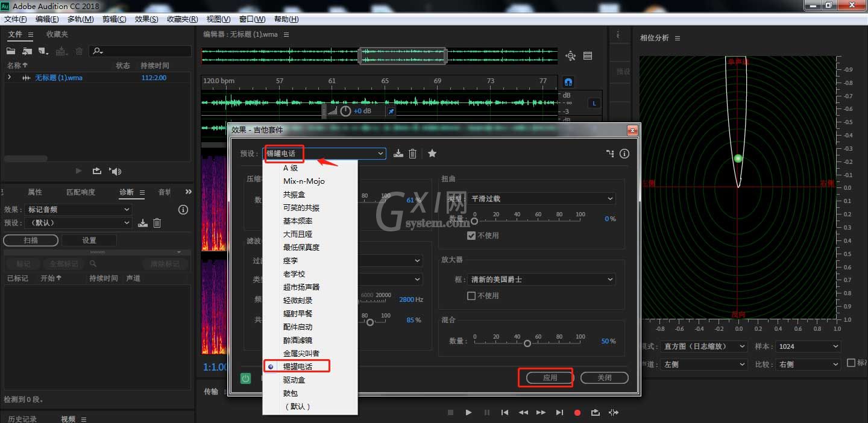Viewport: 868px width, 423px height.
Task: Check 不使用 under 放大器 section
Action: coord(471,296)
